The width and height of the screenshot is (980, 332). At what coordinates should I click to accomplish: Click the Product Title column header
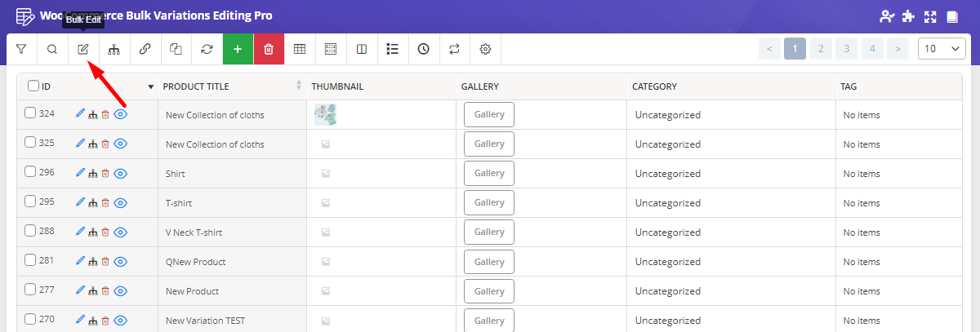[x=196, y=86]
